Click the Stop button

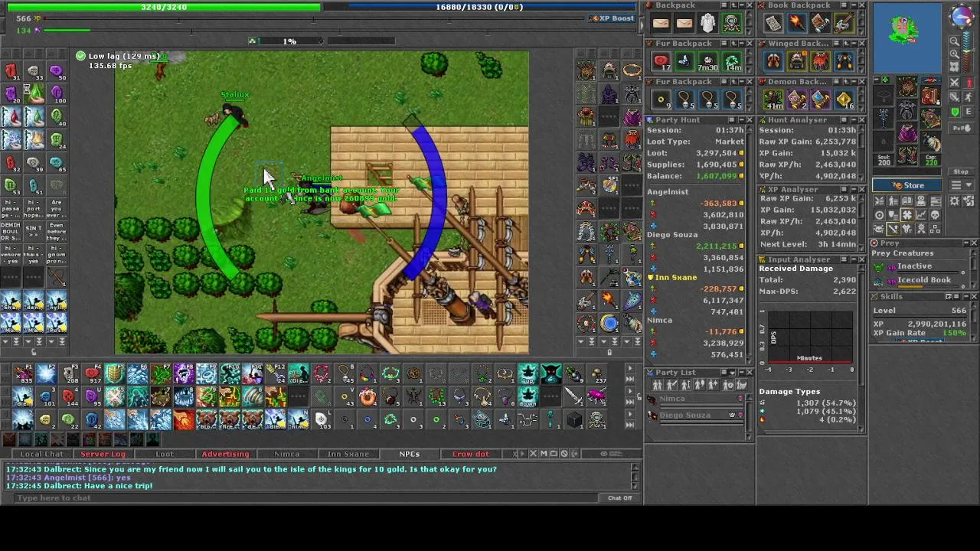tap(961, 171)
